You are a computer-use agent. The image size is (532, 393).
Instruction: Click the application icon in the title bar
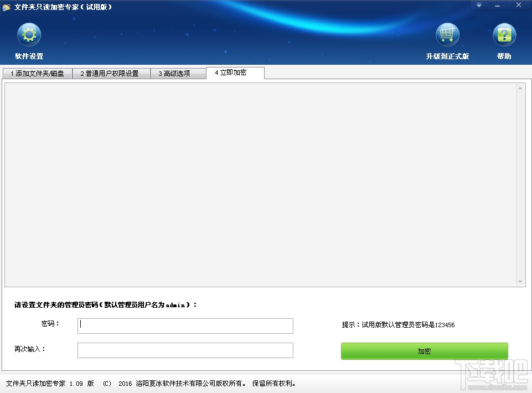click(6, 7)
